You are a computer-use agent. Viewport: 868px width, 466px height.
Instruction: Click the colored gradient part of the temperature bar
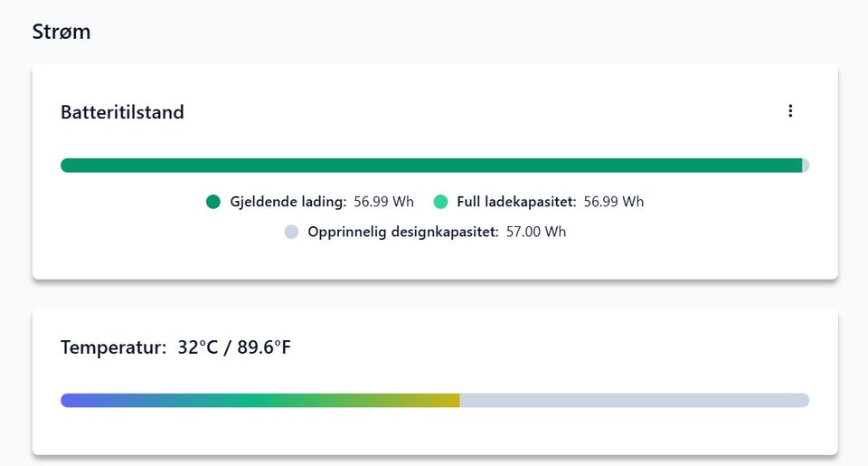coord(262,400)
